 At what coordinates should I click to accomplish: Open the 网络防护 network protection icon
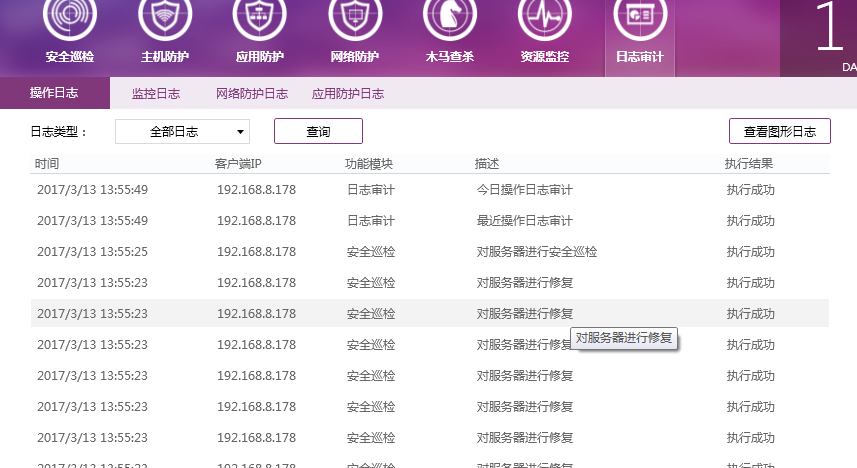coord(354,22)
